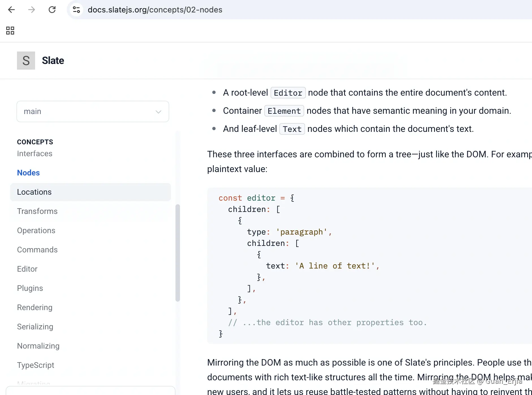Image resolution: width=532 pixels, height=395 pixels.
Task: Click the Slate S logo
Action: 26,61
